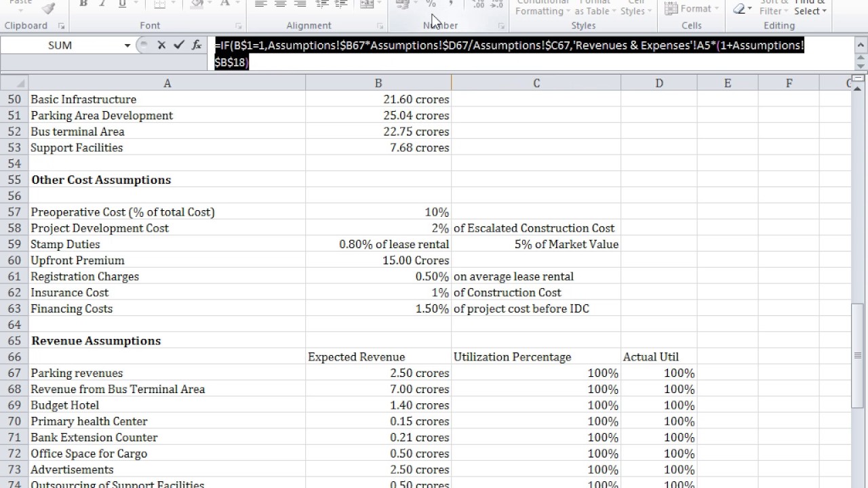Screen dimensions: 868x488
Task: Select row 60 header
Action: tap(14, 260)
